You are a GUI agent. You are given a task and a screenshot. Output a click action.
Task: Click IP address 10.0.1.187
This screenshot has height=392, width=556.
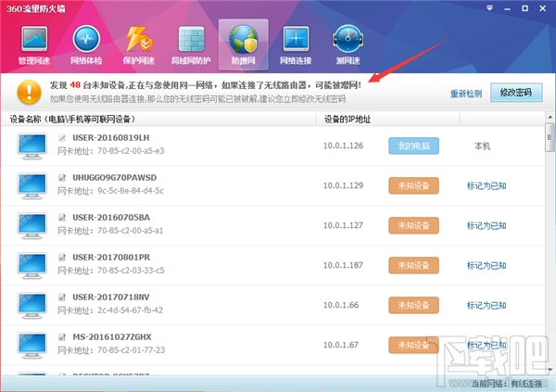[343, 265]
